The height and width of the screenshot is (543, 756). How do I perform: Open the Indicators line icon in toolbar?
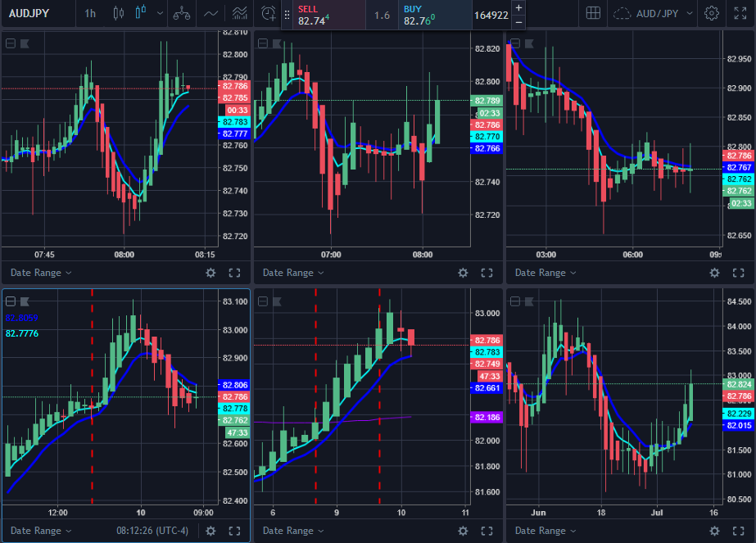coord(211,13)
